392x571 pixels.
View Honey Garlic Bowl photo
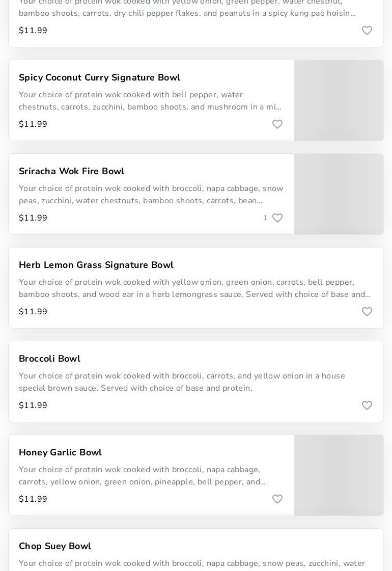click(x=339, y=475)
